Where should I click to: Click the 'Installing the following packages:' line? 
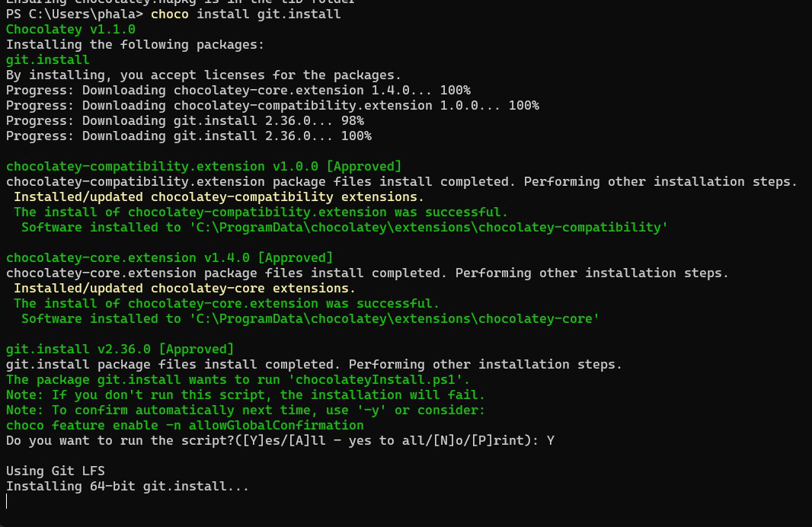coord(135,44)
